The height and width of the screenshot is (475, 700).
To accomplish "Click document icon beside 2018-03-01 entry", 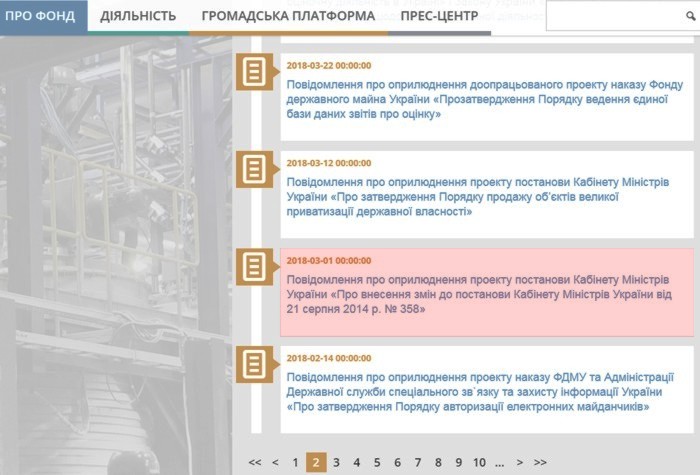I will click(x=254, y=267).
